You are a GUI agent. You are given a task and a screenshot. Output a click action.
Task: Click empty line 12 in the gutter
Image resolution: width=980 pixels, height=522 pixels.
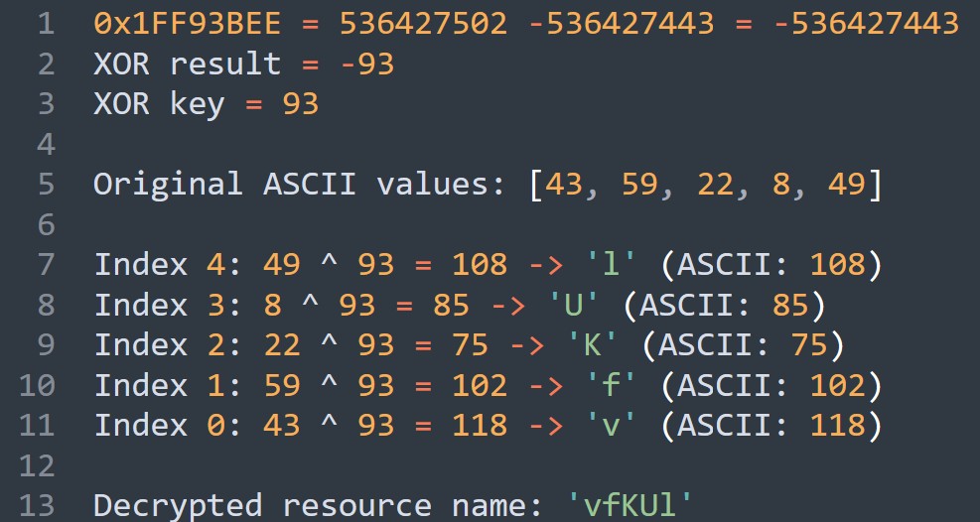[37, 464]
